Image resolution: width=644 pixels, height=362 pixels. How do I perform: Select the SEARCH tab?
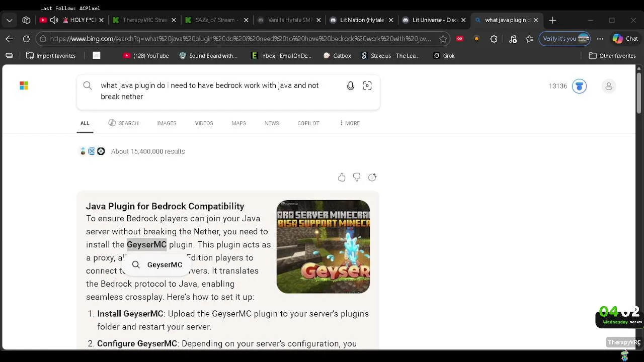click(x=123, y=123)
